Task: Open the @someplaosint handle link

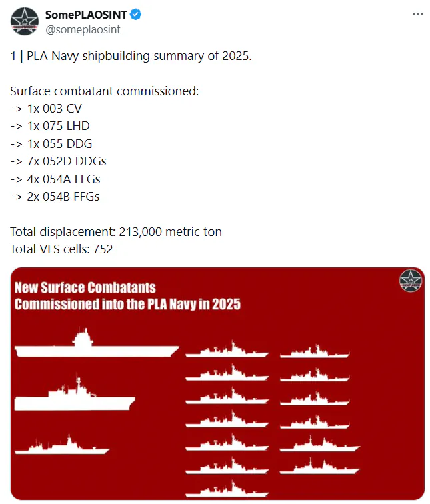Action: 83,29
